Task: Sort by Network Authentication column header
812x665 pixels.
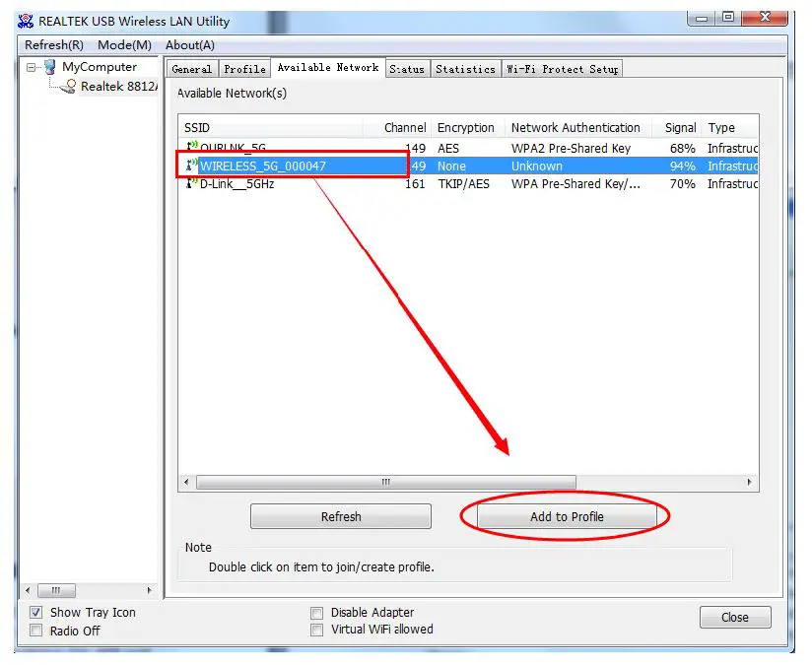Action: (x=576, y=127)
